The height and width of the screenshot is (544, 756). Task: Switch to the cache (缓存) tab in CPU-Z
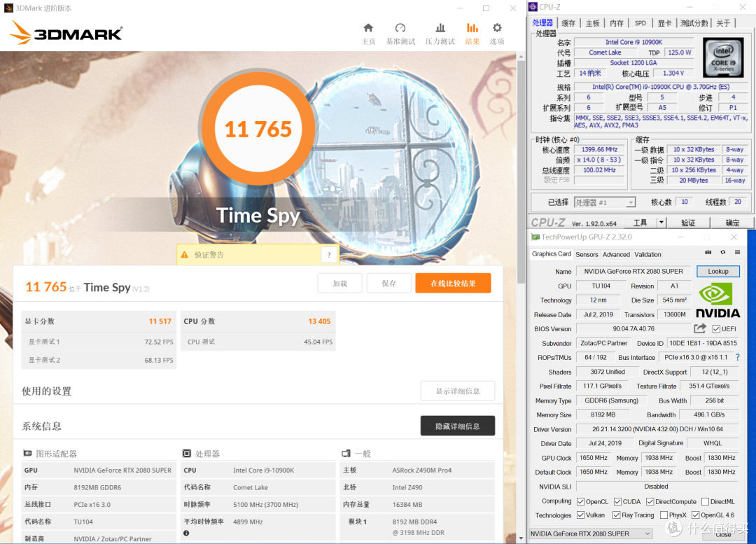[568, 23]
